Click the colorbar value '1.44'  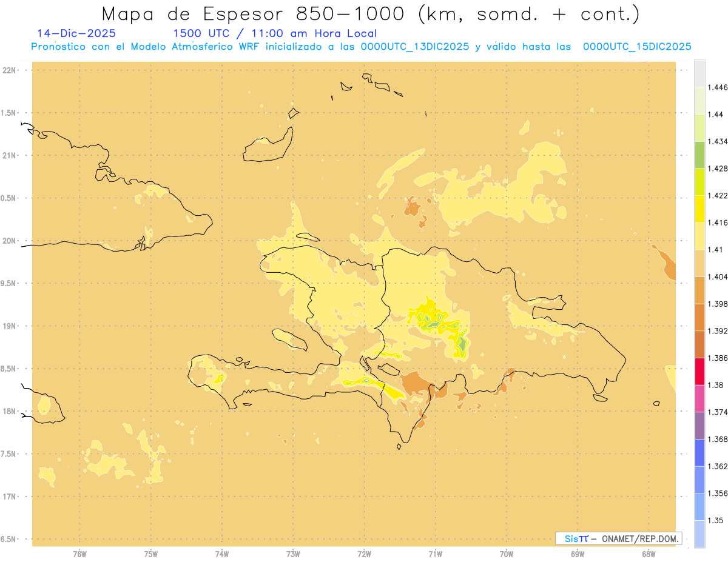[x=716, y=115]
